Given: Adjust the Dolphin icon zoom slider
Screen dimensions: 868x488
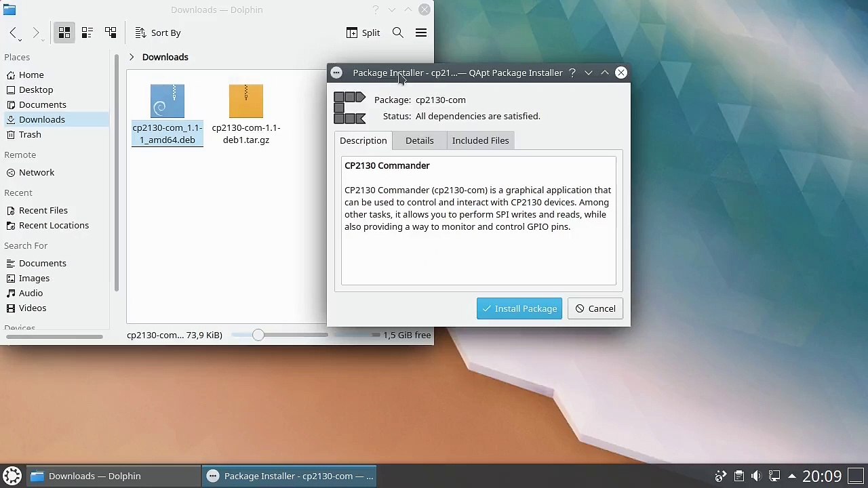Looking at the screenshot, I should (258, 335).
